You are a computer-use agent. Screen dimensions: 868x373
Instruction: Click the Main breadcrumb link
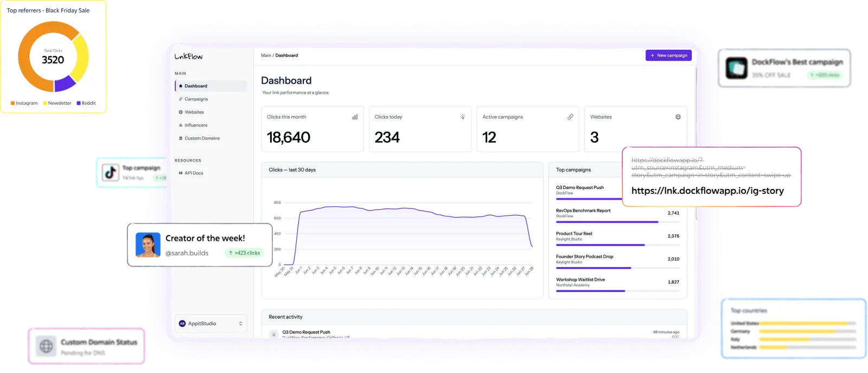tap(266, 55)
